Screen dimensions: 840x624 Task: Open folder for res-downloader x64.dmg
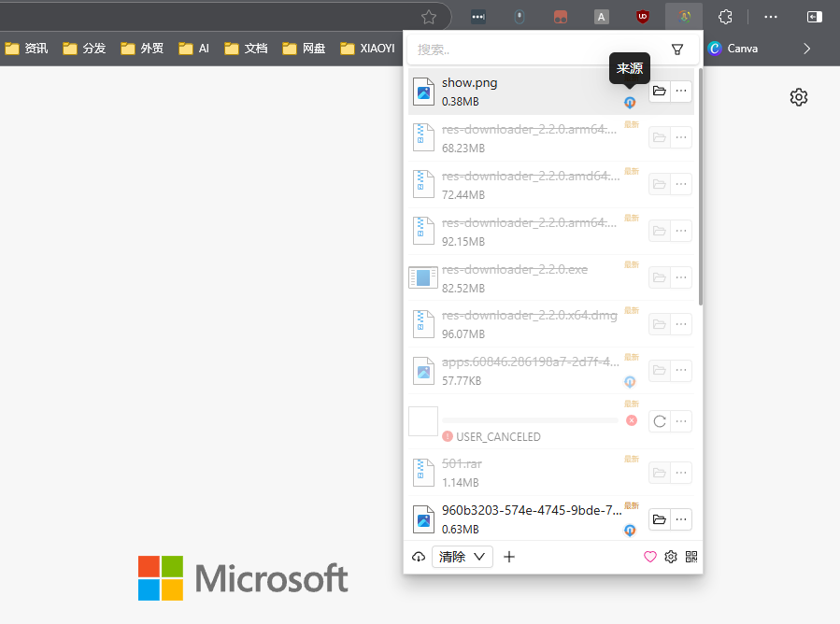coord(659,324)
